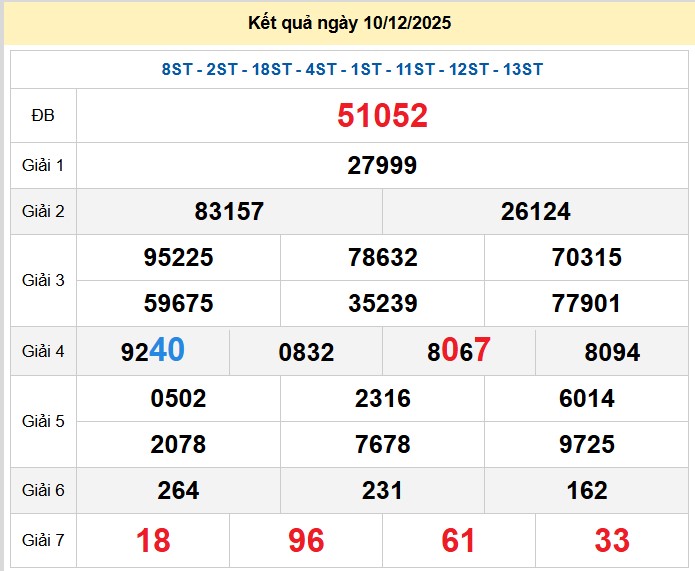Click the Giải 3 number 77901
This screenshot has height=571, width=695.
point(586,304)
